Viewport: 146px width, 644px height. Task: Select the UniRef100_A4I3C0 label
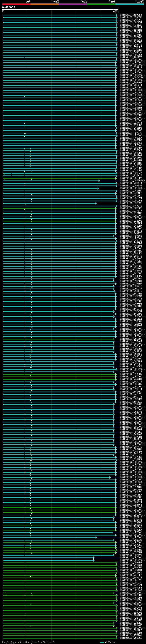(131, 196)
